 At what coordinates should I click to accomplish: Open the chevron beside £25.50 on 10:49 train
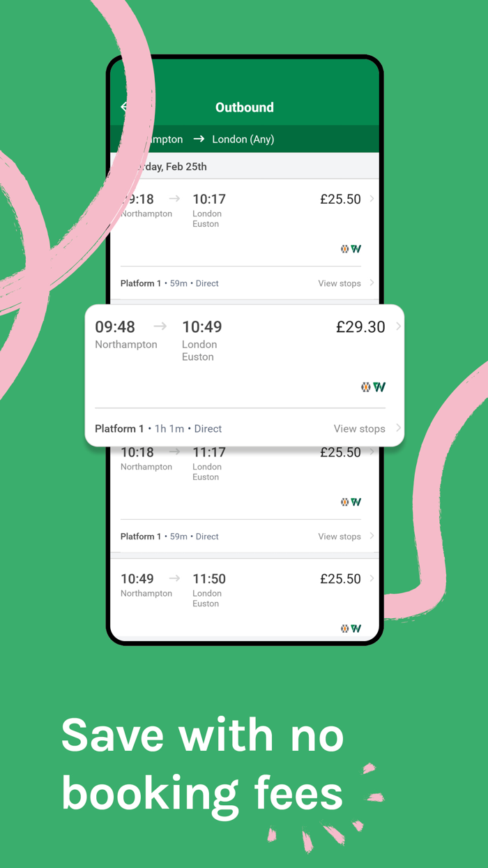click(372, 578)
